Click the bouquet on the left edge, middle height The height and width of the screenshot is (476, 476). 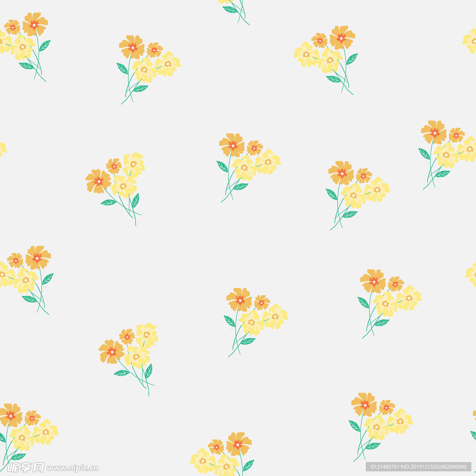[28, 277]
